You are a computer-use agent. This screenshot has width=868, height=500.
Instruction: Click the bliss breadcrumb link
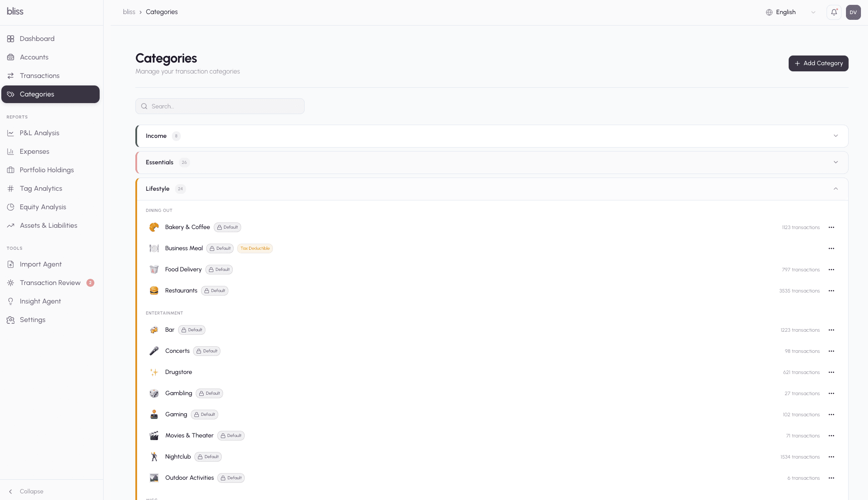[x=129, y=12]
